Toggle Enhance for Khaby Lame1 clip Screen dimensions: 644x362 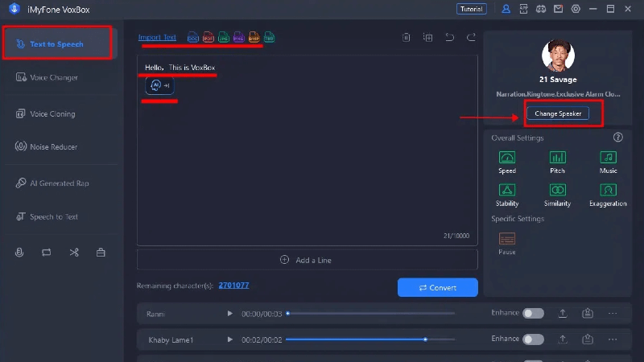(x=533, y=339)
